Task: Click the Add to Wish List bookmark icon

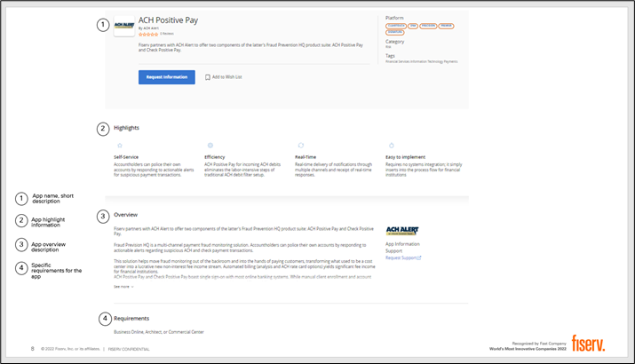Action: tap(207, 77)
